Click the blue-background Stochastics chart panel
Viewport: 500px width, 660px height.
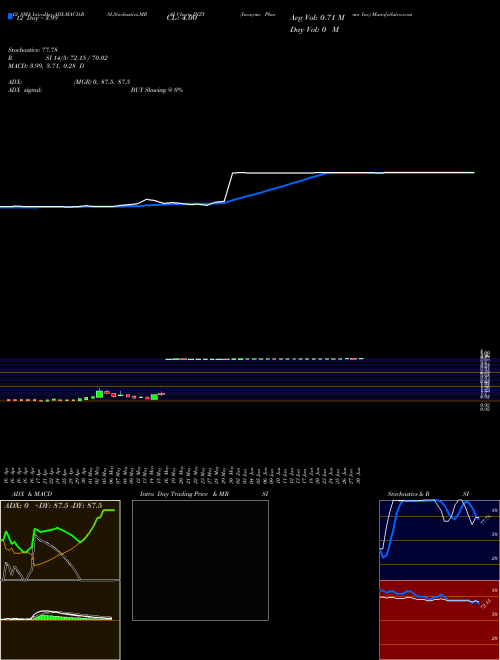click(439, 540)
